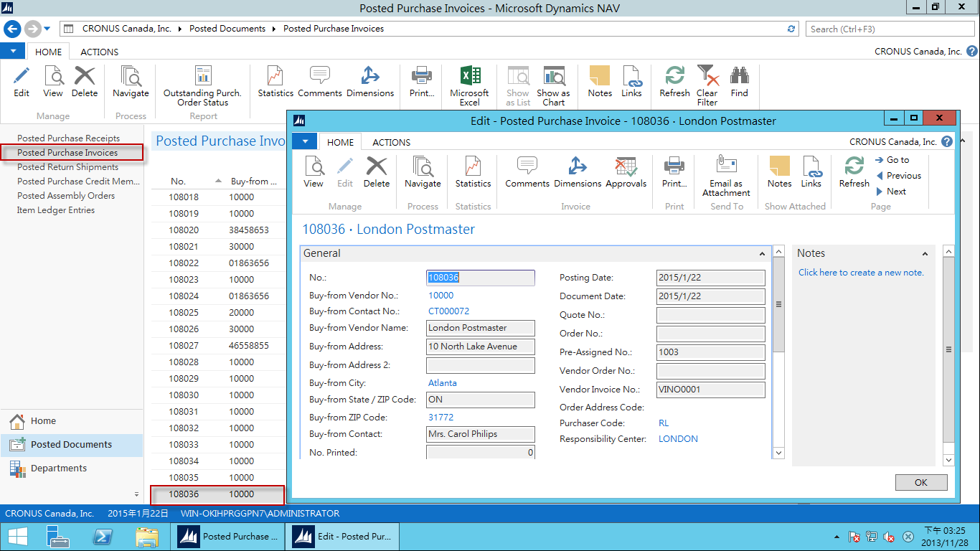Click Refresh in main window ribbon
This screenshot has width=980, height=551.
[x=675, y=82]
